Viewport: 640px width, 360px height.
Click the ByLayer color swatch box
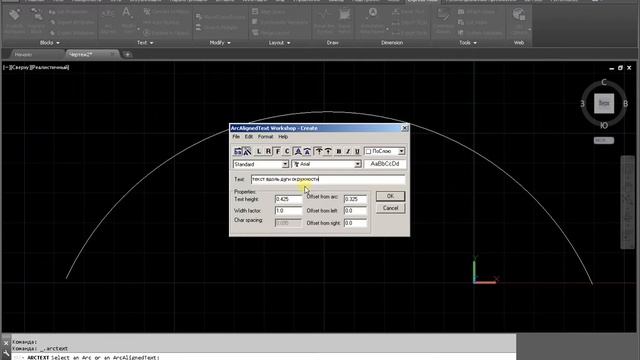pos(368,151)
